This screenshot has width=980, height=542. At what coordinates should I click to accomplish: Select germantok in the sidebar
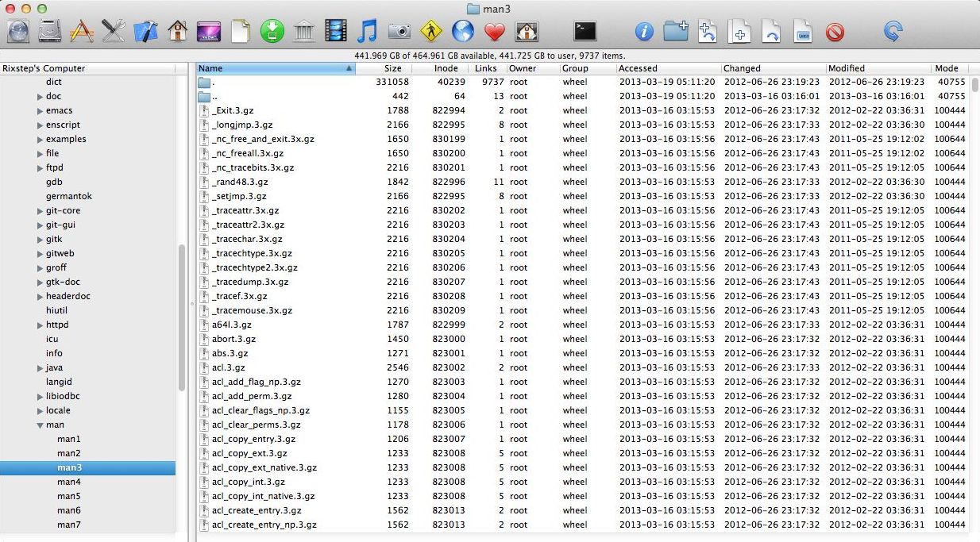[69, 196]
